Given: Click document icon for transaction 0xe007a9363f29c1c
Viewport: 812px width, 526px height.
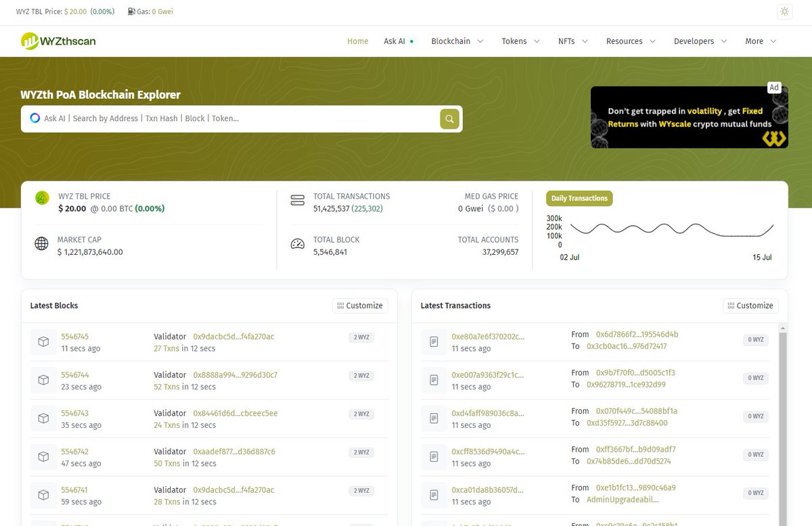Looking at the screenshot, I should (434, 381).
